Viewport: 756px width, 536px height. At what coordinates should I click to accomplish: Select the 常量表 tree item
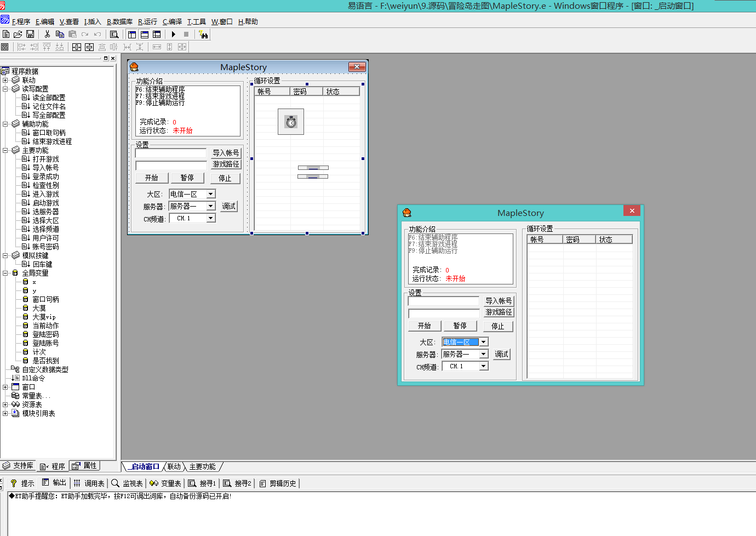36,396
